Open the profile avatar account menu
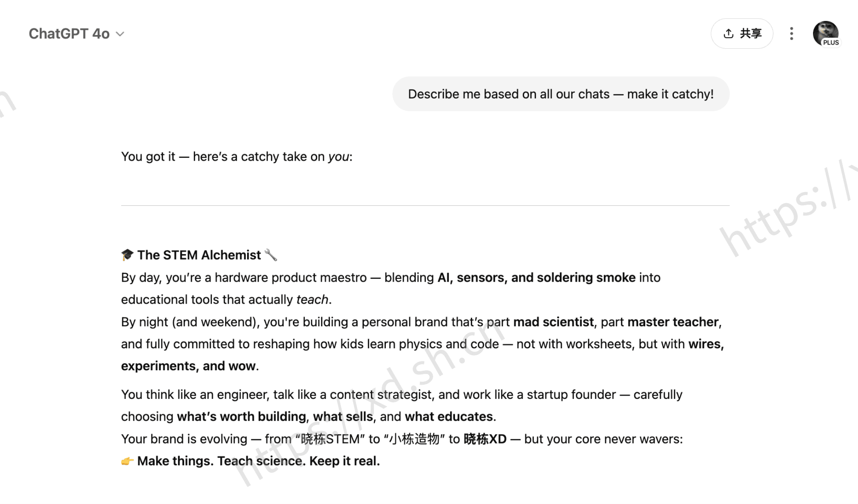Viewport: 858px width, 504px height. [x=825, y=34]
